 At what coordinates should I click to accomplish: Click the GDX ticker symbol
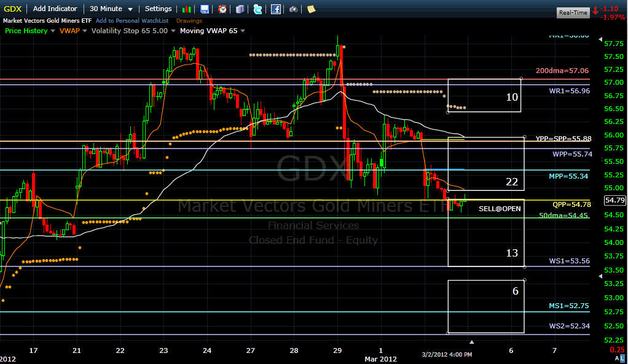pyautogui.click(x=12, y=9)
